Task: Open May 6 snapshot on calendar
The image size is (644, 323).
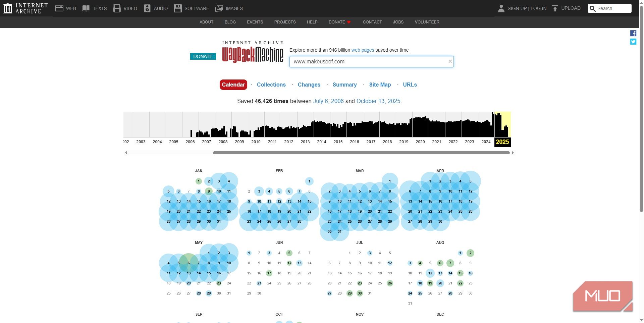Action: [189, 263]
